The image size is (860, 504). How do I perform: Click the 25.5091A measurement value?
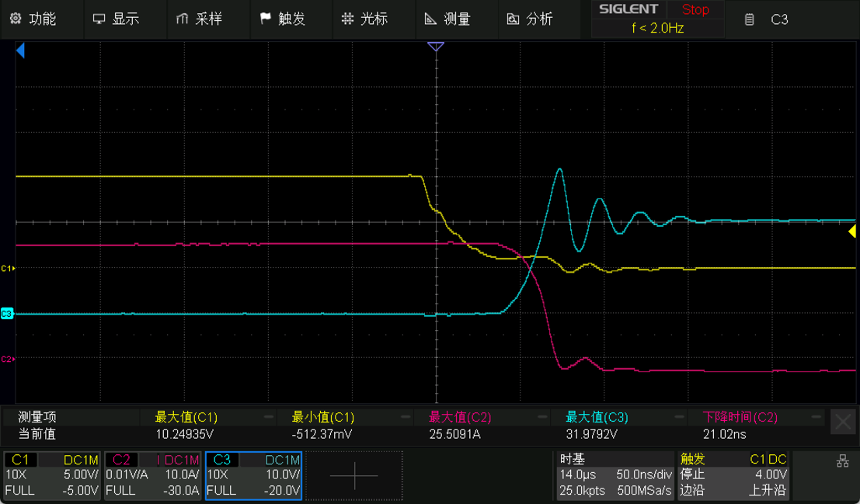click(454, 434)
